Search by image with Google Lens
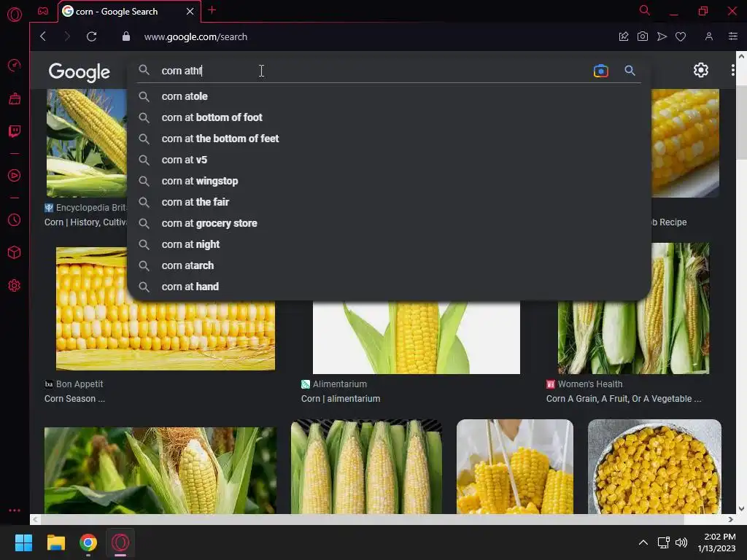 pos(601,71)
